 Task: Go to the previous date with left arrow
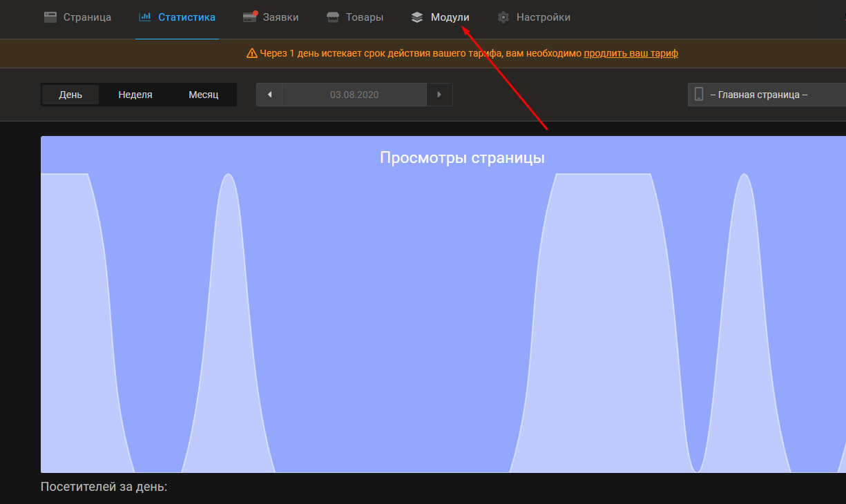269,95
